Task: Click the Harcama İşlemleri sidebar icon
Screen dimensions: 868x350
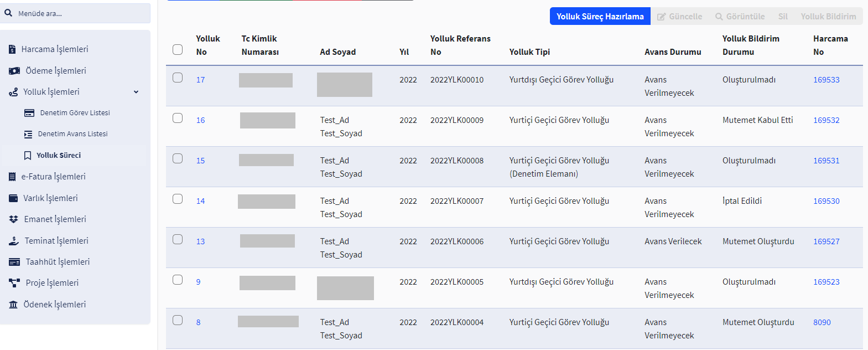Action: pyautogui.click(x=12, y=49)
